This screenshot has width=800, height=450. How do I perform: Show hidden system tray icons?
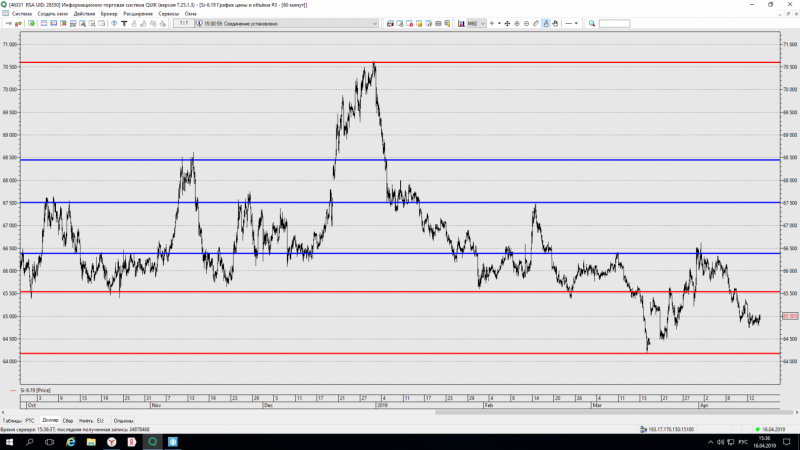pyautogui.click(x=710, y=442)
